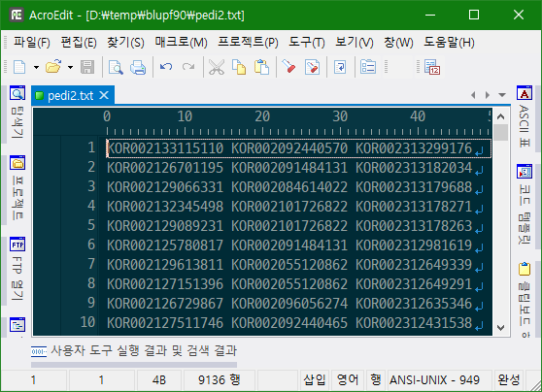This screenshot has height=392, width=542.
Task: Open the 찾기(S) menu
Action: (x=125, y=43)
